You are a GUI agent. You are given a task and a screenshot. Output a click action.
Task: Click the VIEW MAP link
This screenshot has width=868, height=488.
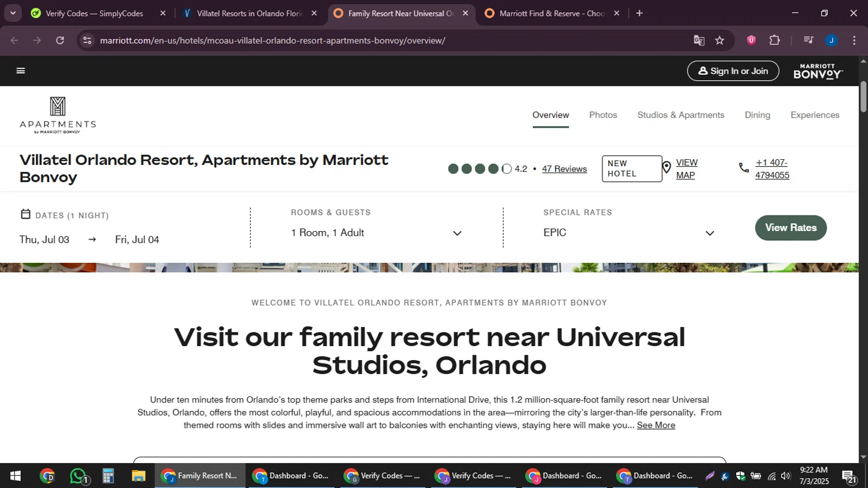click(687, 169)
